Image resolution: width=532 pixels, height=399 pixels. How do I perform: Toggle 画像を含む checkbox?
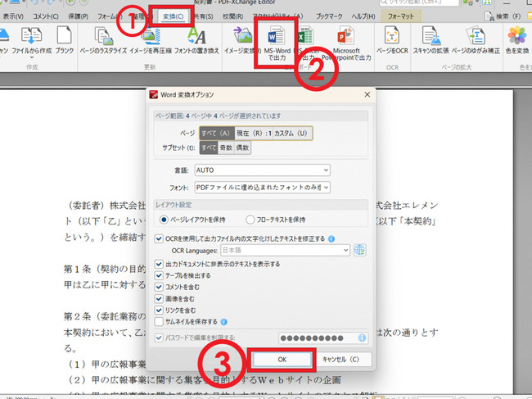point(159,298)
